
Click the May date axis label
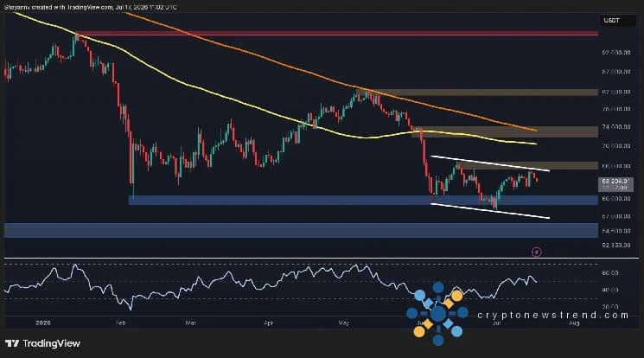pos(344,323)
